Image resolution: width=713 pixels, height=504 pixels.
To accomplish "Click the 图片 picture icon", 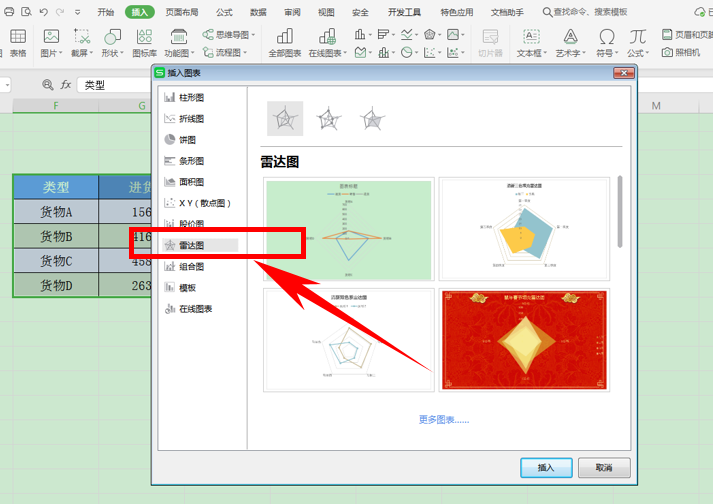I will 51,36.
